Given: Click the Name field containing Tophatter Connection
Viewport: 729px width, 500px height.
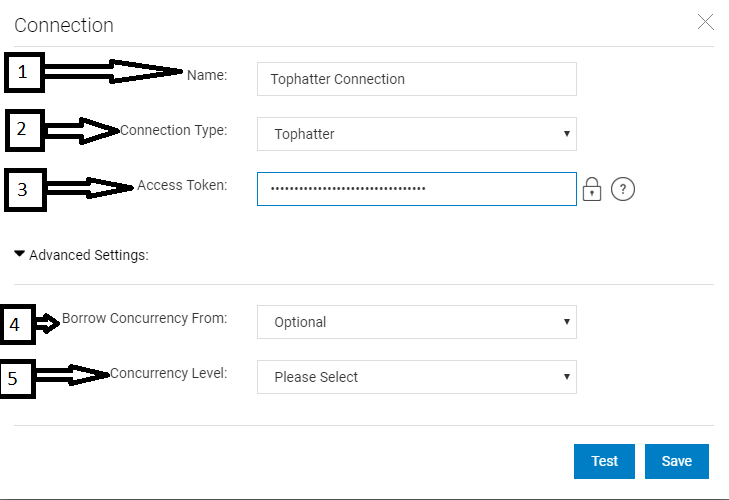Looking at the screenshot, I should pyautogui.click(x=417, y=79).
